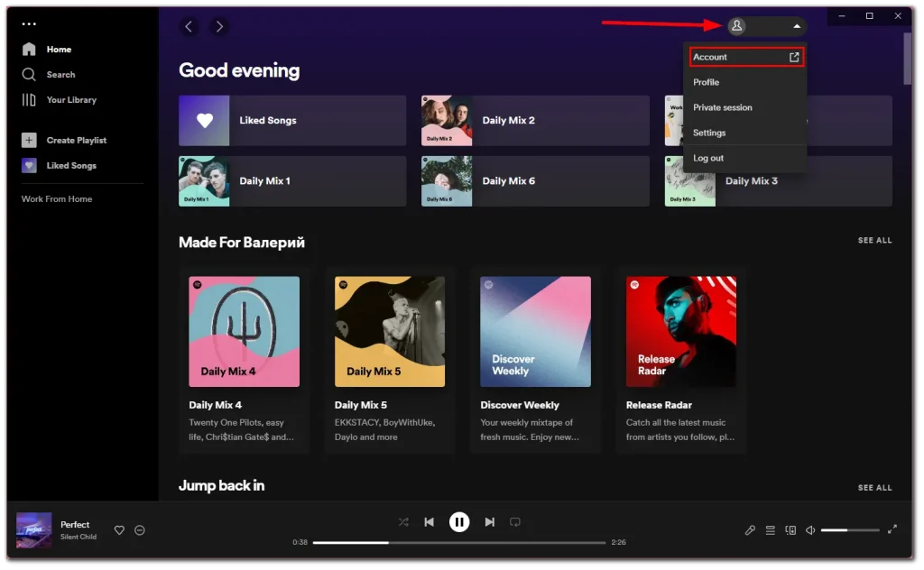Open Daily Mix 4 card cover
The height and width of the screenshot is (570, 924).
[244, 332]
